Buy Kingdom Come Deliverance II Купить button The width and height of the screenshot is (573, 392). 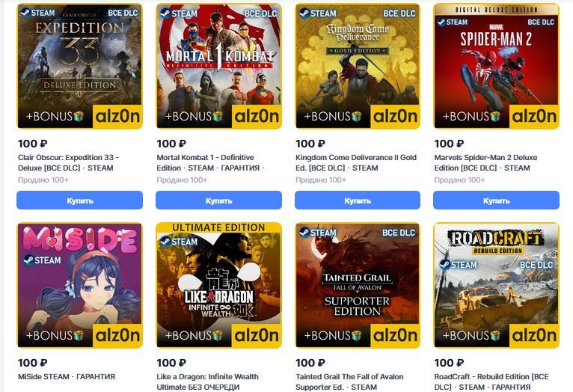tap(358, 200)
